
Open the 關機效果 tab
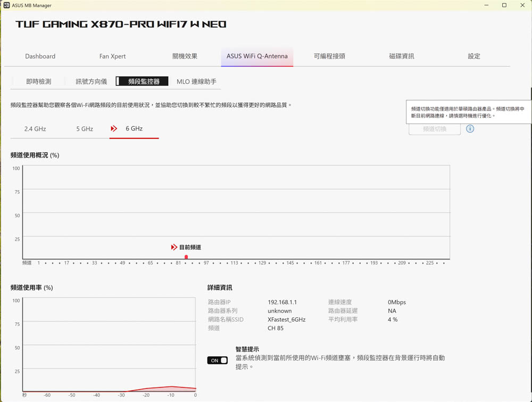tap(185, 56)
